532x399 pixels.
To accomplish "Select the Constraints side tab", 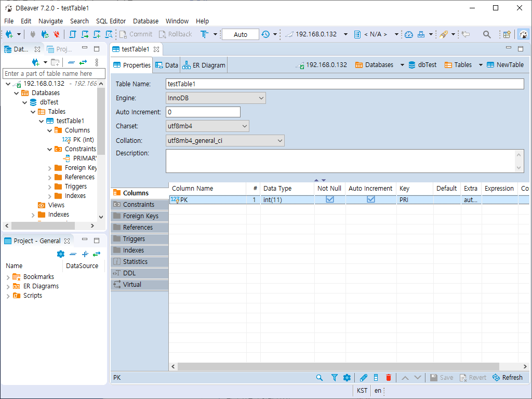I will 139,205.
